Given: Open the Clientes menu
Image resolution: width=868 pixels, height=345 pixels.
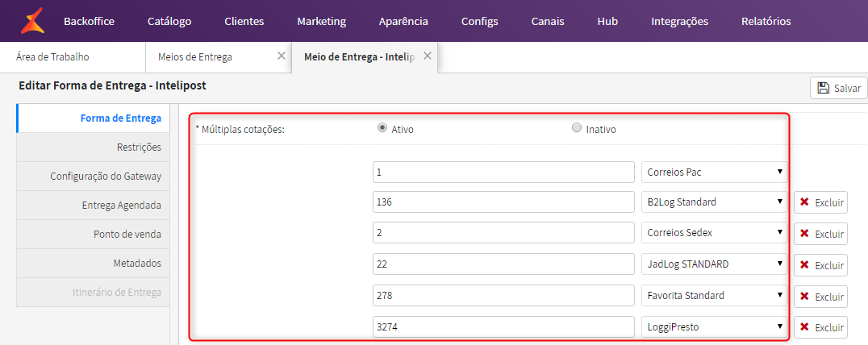Looking at the screenshot, I should tap(244, 22).
